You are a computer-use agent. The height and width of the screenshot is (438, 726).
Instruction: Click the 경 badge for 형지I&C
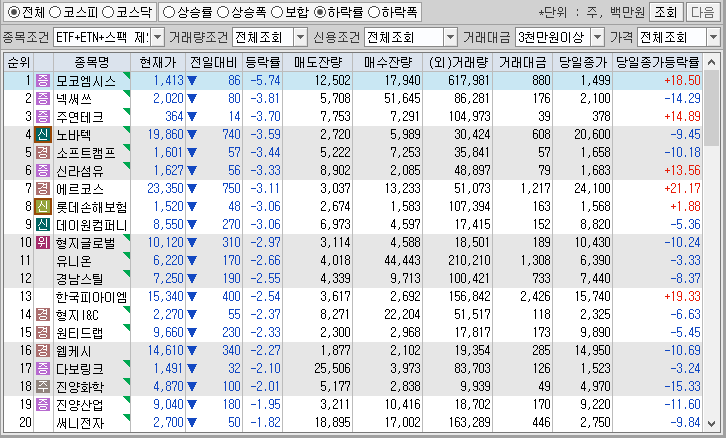point(43,314)
